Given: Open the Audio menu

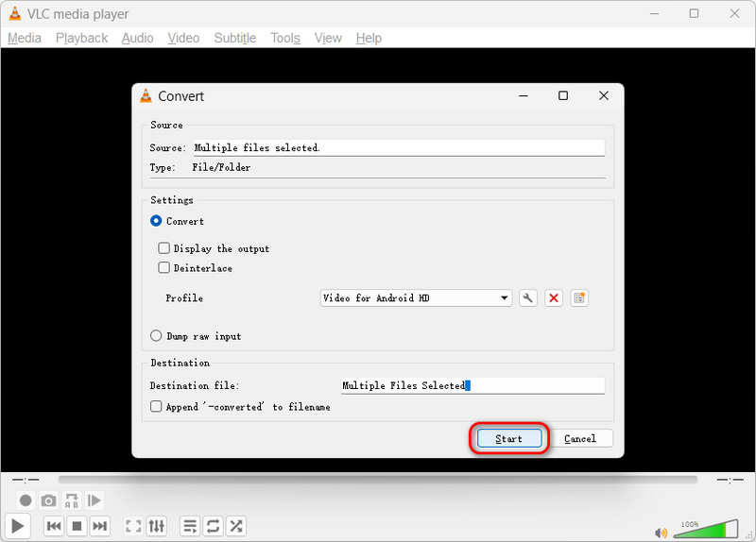Looking at the screenshot, I should pos(137,38).
